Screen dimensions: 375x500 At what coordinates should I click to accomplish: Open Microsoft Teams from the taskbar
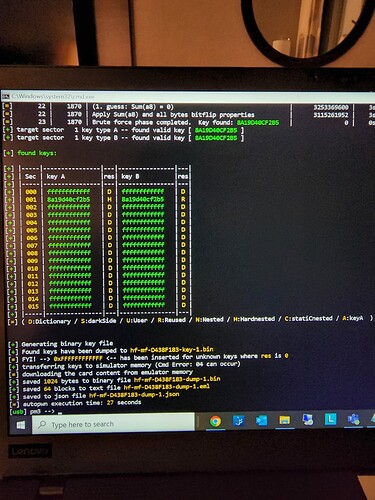point(353,419)
